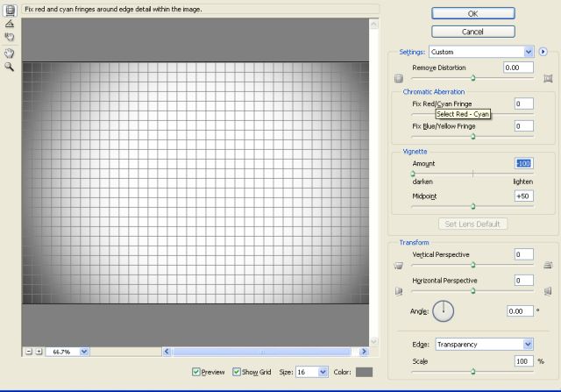The height and width of the screenshot is (392, 561).
Task: Zoom in with the plus button
Action: click(x=39, y=352)
